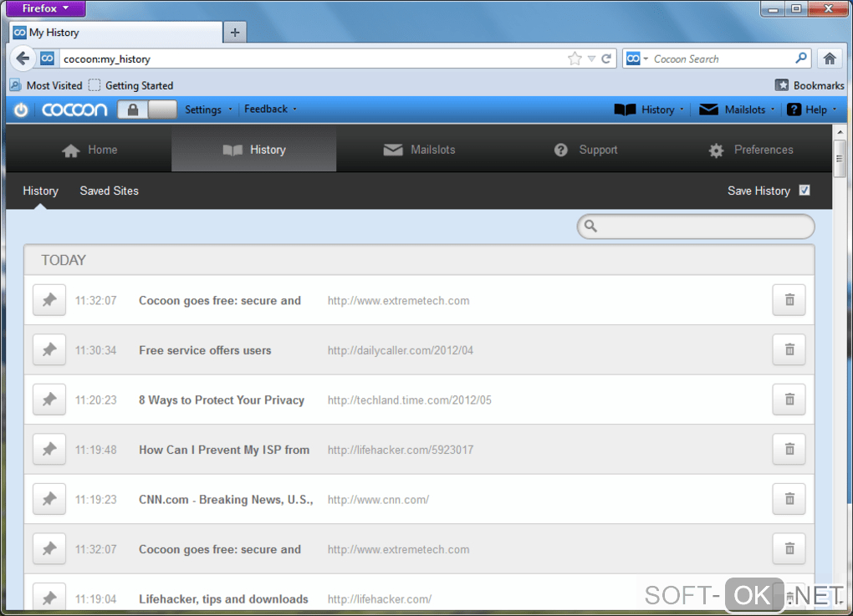Select the My History browser tab
Viewport: 853px width, 616px height.
(115, 32)
